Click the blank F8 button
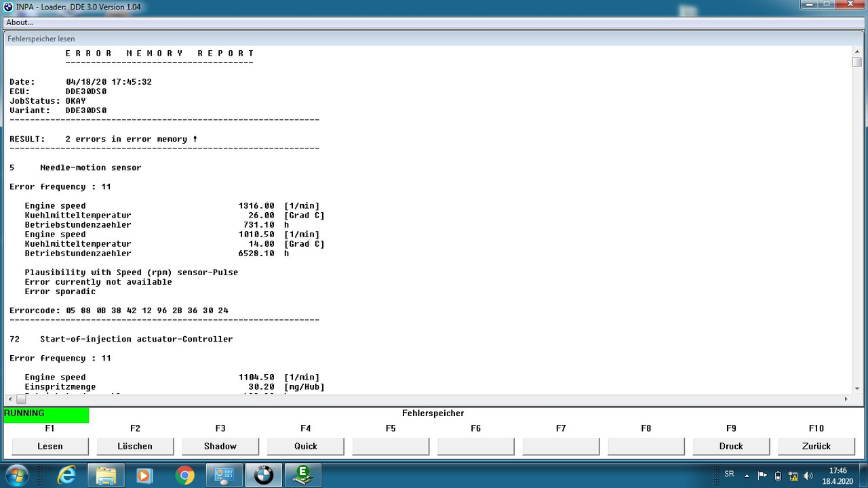 point(646,446)
